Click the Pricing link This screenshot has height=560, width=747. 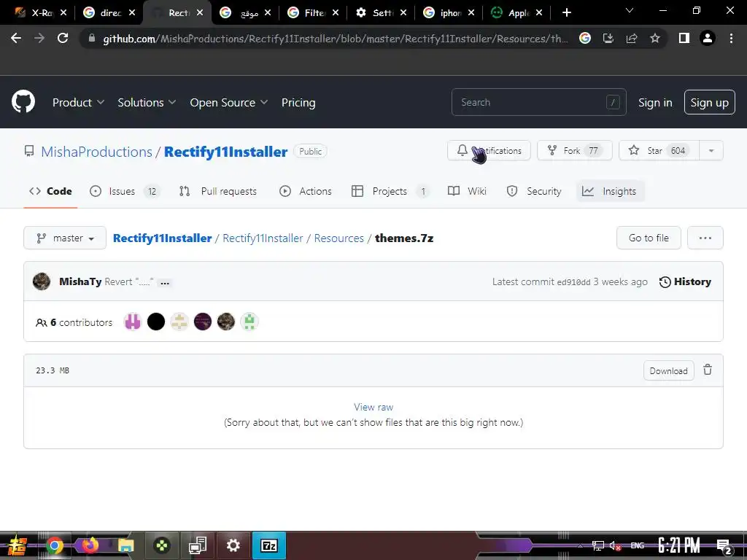(298, 102)
